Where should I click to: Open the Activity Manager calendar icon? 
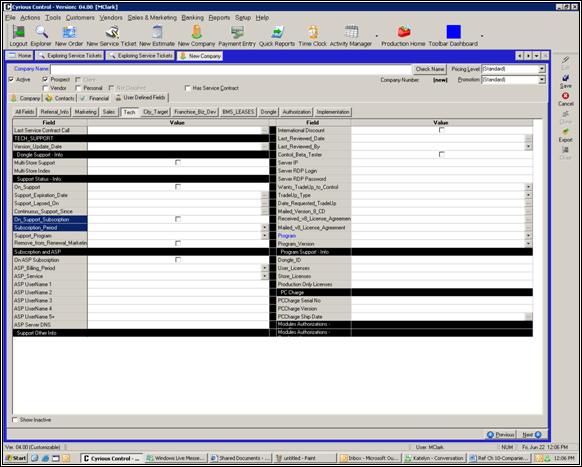click(x=351, y=32)
